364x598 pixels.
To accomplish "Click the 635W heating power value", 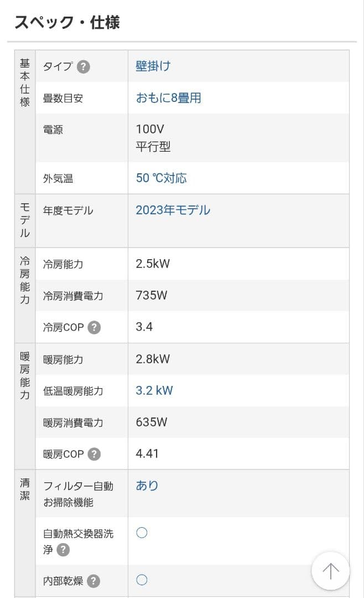I will coord(151,422).
